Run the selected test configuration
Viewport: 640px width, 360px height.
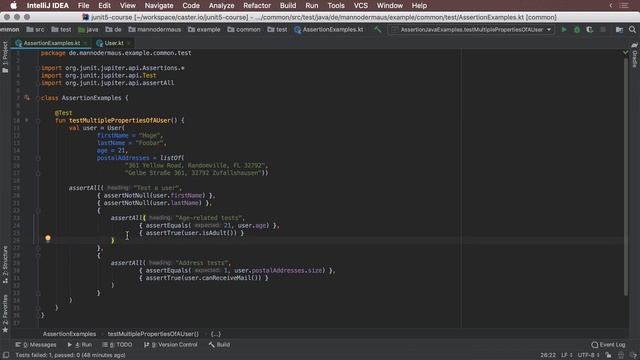[x=564, y=30]
